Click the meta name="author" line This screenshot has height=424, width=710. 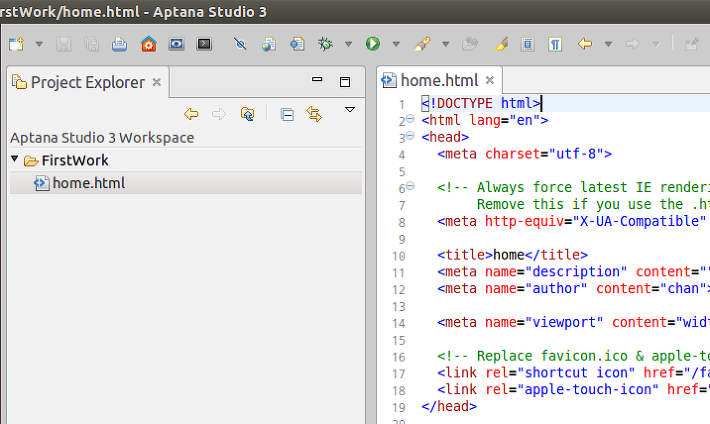click(573, 289)
